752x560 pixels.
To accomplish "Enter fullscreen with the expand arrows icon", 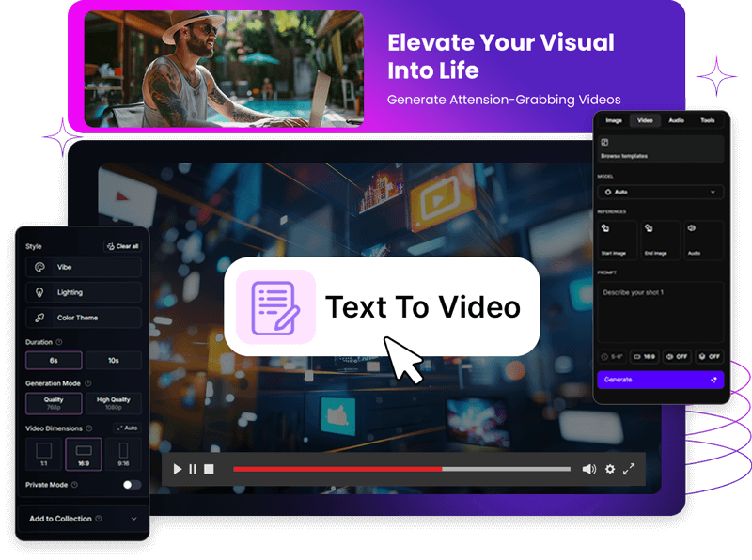I will 630,469.
